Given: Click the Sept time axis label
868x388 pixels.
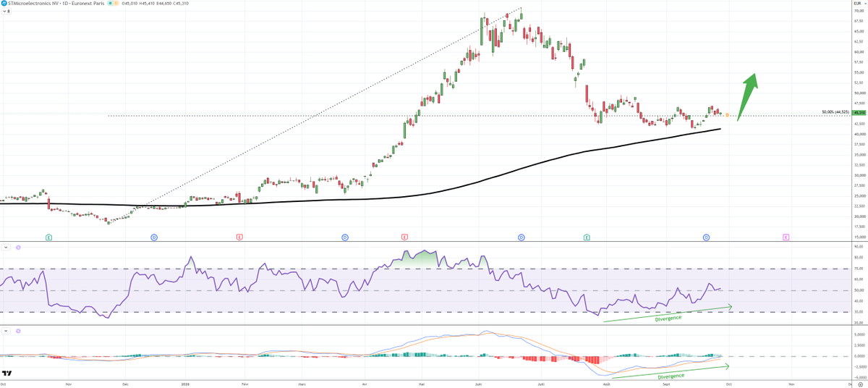Looking at the screenshot, I should [x=665, y=384].
